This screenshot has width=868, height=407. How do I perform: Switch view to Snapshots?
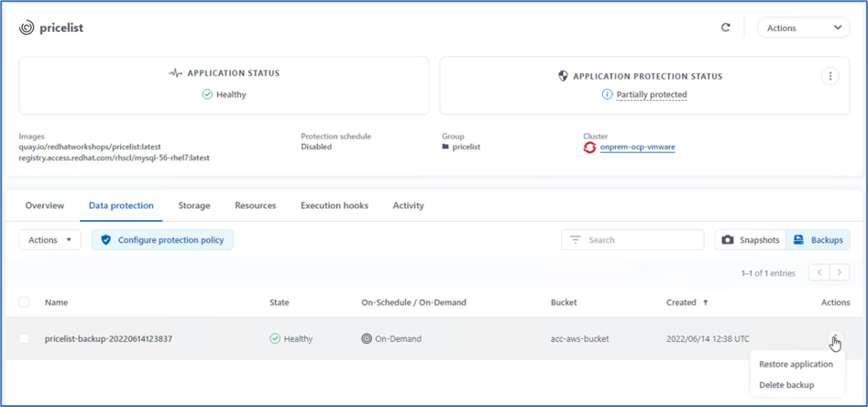coord(751,240)
